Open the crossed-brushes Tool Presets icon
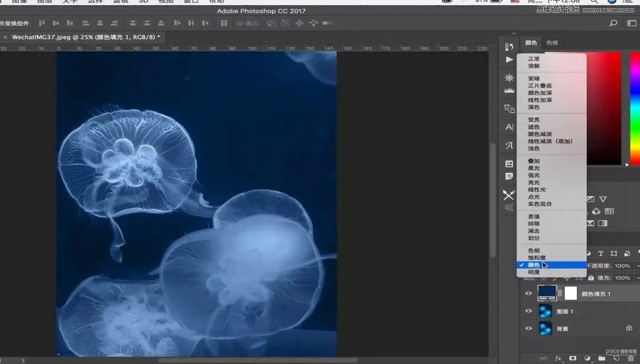The image size is (640, 364). point(508,195)
